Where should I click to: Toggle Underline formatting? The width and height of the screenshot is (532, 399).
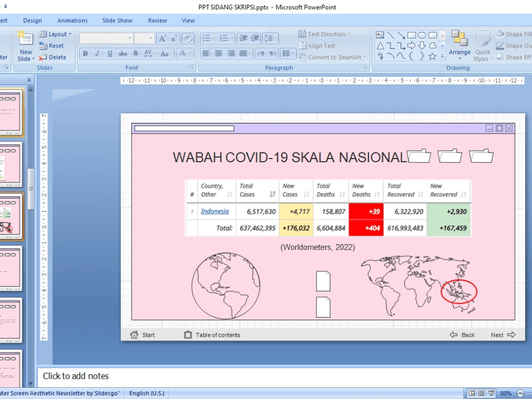click(110, 53)
